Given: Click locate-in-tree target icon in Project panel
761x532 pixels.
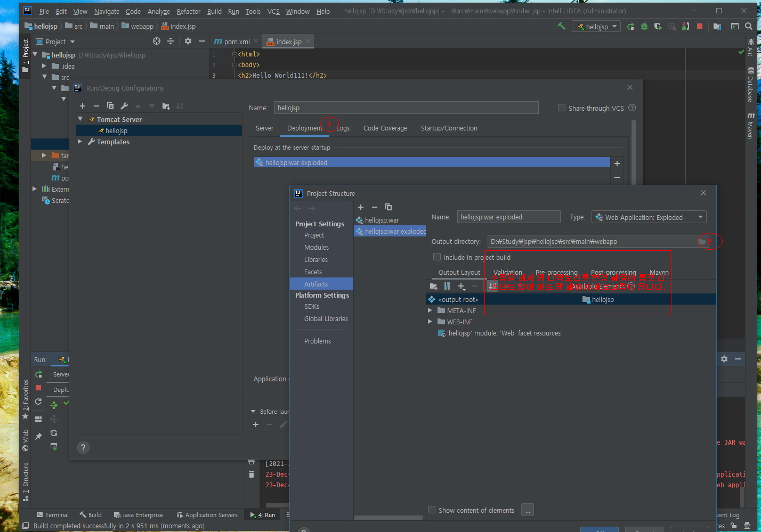Looking at the screenshot, I should [157, 41].
